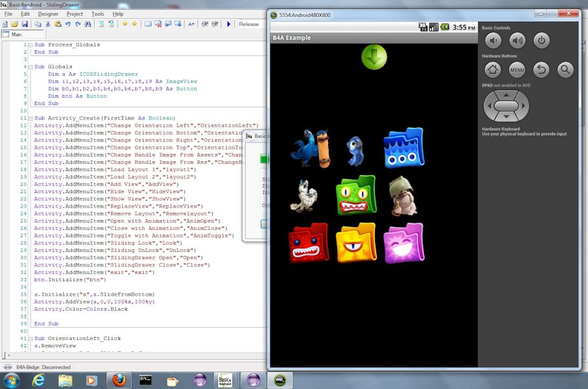Tap the bulldog with helmet image

(x=403, y=196)
